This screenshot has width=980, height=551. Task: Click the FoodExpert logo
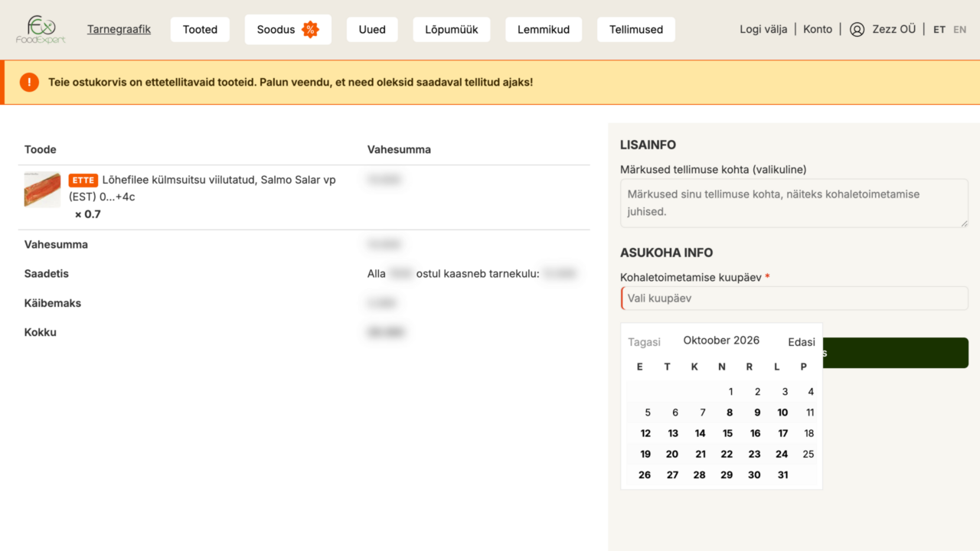click(x=41, y=29)
